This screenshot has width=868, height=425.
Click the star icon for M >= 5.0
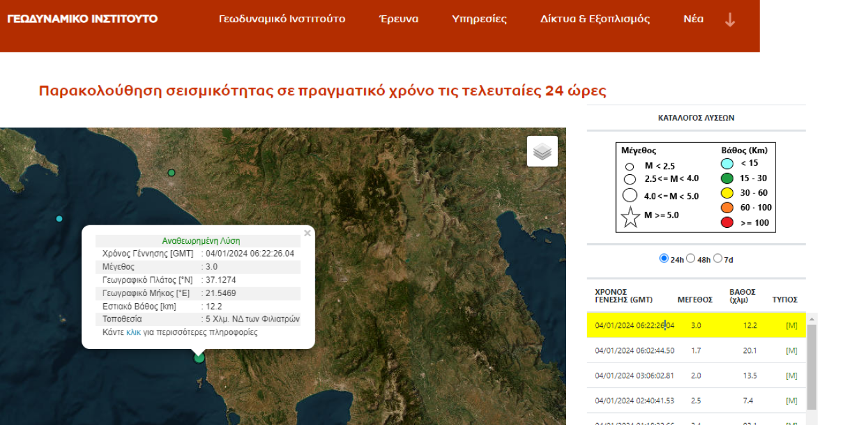click(631, 217)
